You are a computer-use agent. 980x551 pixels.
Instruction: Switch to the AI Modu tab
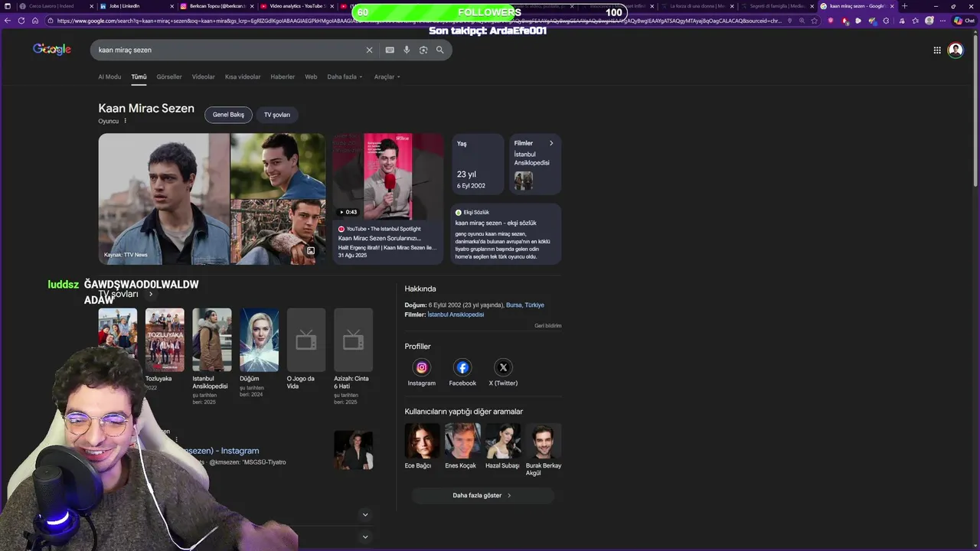(x=109, y=77)
